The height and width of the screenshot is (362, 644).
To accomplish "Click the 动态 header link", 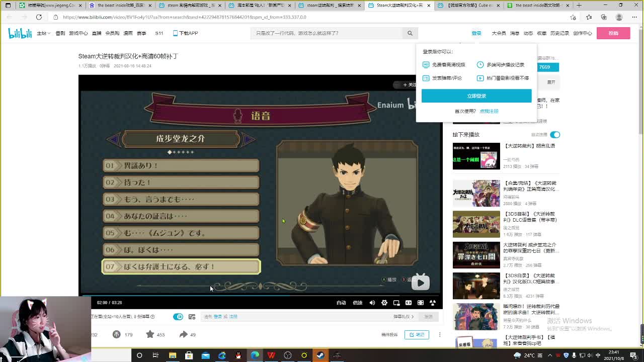I will (528, 33).
